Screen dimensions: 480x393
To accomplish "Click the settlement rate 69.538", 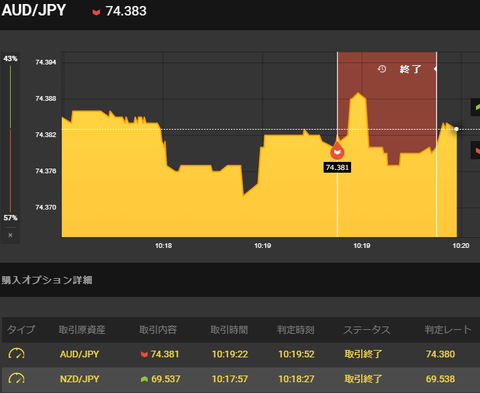I will pyautogui.click(x=440, y=379).
